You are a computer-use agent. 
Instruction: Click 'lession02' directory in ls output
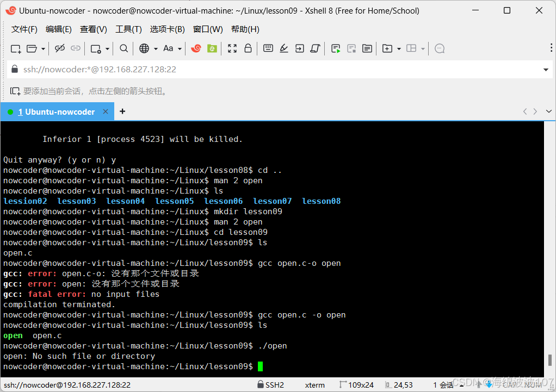[25, 201]
